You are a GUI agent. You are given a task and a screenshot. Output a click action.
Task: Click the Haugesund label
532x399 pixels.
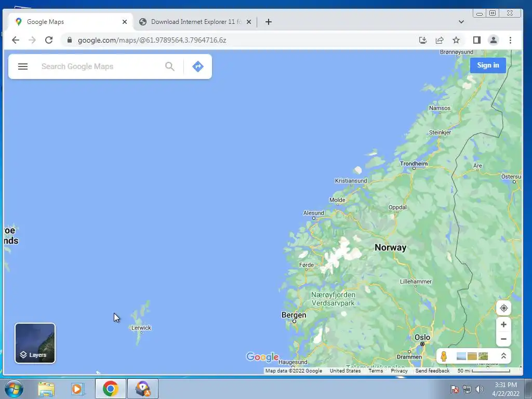coord(293,362)
